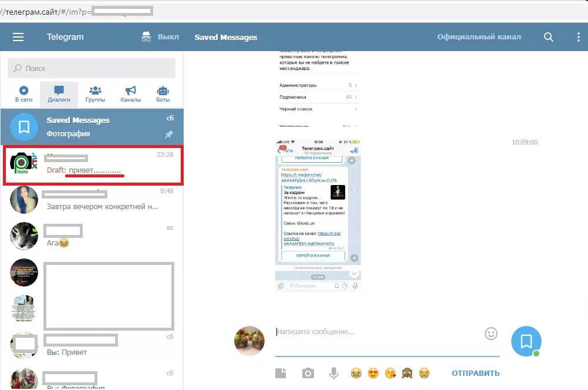This screenshot has width=588, height=390.
Task: Open the emoji smiley picker
Action: 491,333
